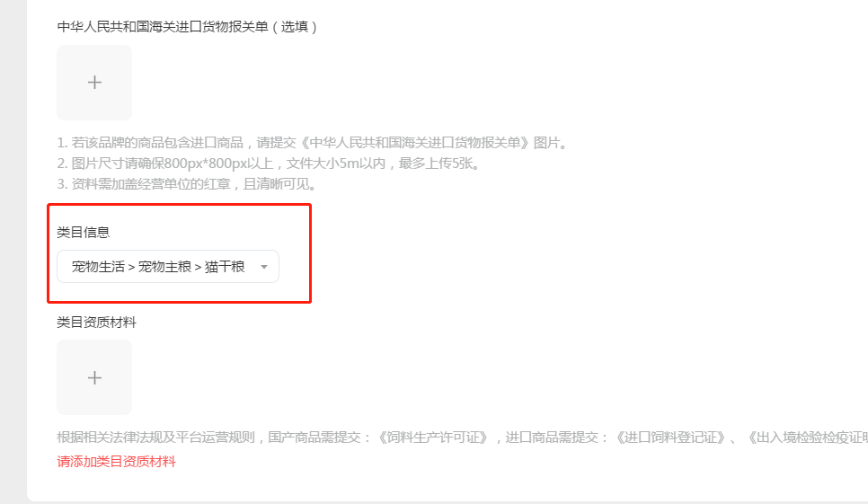Click the gray left margin outside form
868x504 pixels.
point(13,252)
